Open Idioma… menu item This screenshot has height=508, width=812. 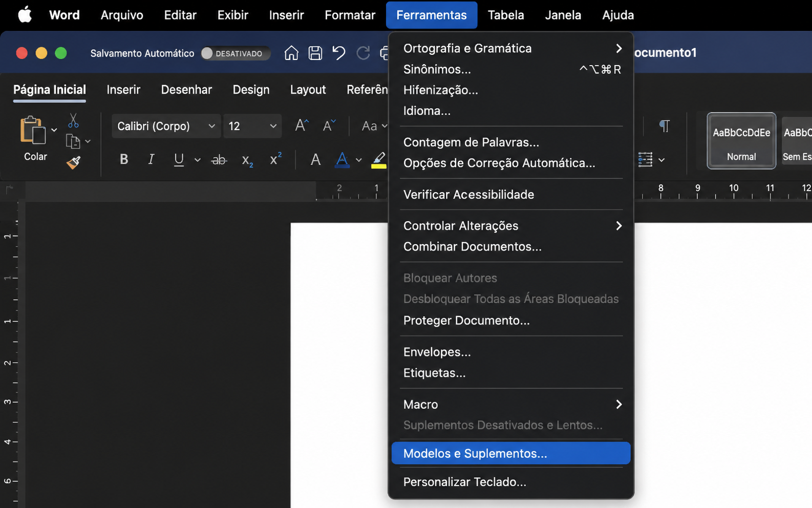(x=511, y=111)
